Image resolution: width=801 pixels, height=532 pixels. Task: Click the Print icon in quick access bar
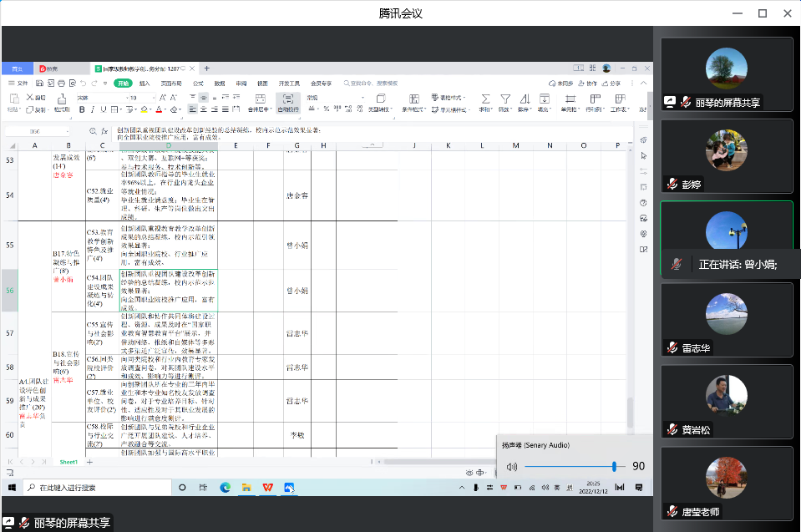61,84
